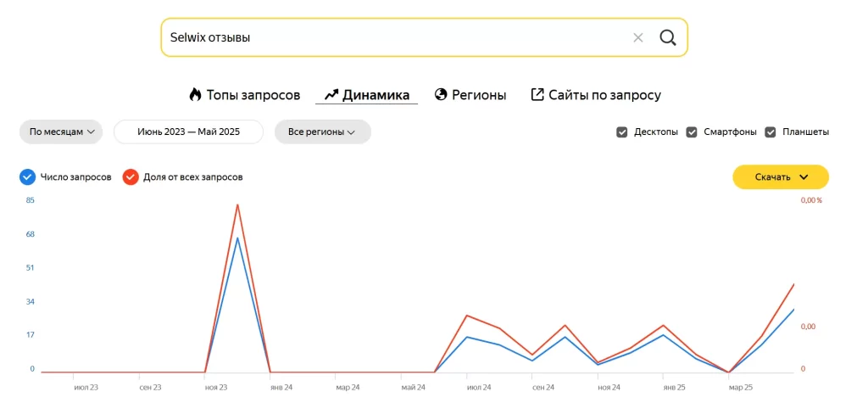
Task: Click the мар 25 axis label
Action: pyautogui.click(x=740, y=388)
